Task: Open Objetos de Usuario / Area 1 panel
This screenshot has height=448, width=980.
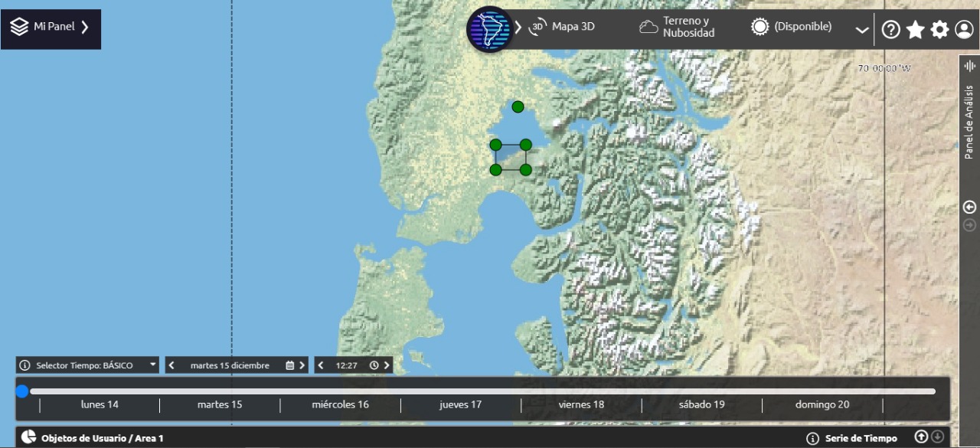Action: click(x=92, y=438)
